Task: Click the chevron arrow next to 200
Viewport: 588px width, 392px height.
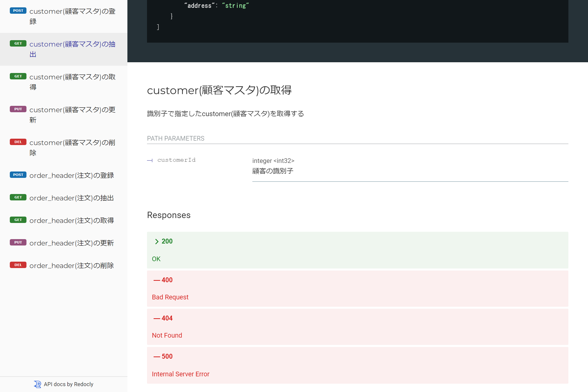Action: 157,242
